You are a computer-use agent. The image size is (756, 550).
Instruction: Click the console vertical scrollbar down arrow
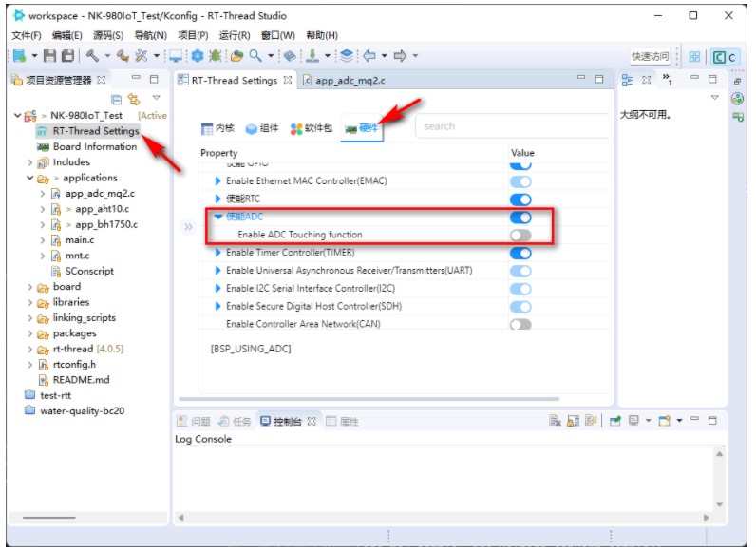(719, 504)
